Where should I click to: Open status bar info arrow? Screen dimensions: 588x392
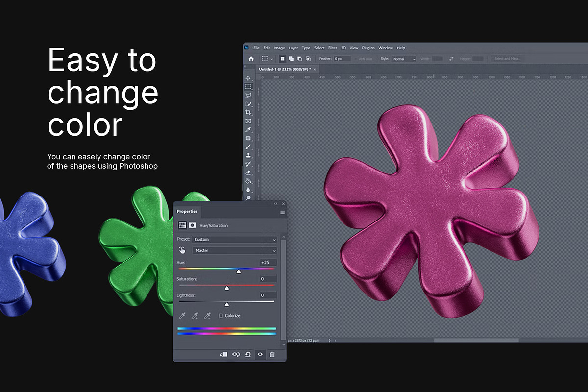(330, 340)
